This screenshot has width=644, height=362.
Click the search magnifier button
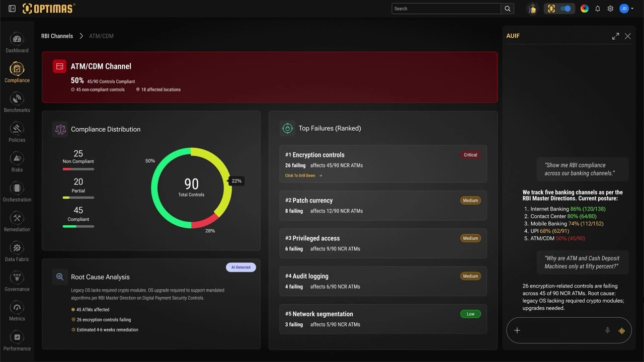[508, 9]
